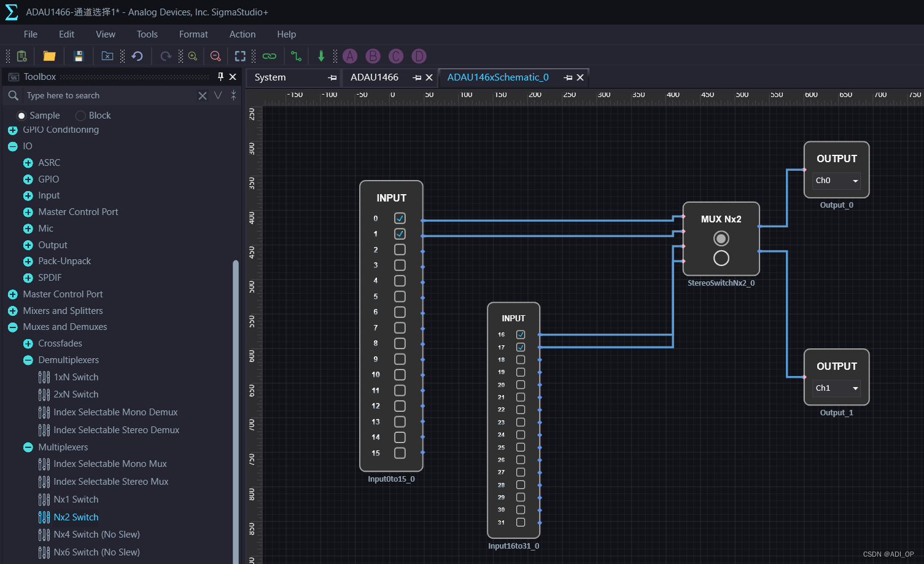
Task: Open the File menu
Action: point(31,34)
